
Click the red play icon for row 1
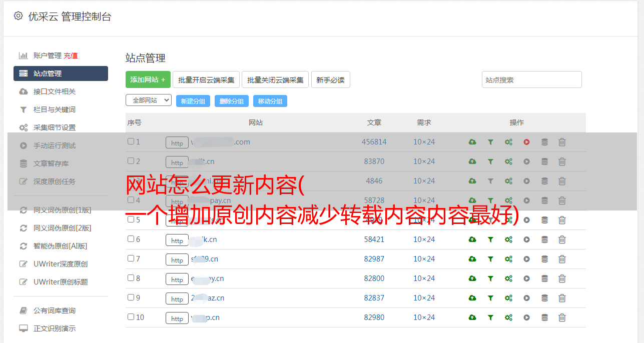click(x=526, y=142)
